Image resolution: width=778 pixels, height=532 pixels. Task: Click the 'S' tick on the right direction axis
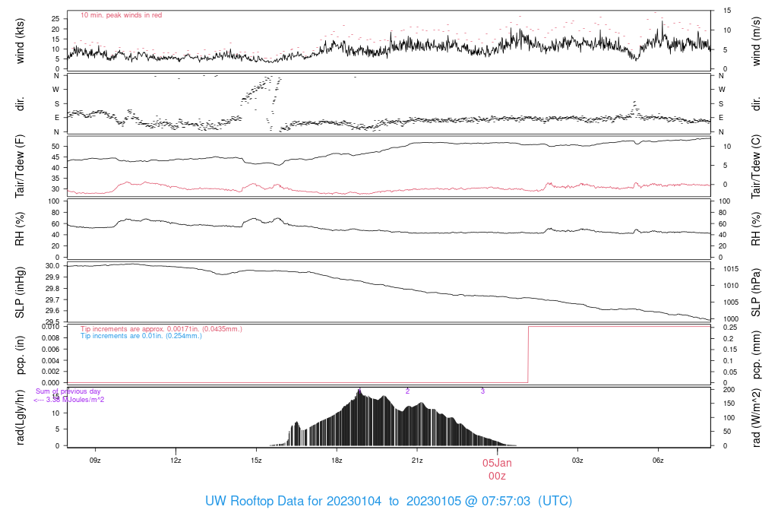(721, 104)
